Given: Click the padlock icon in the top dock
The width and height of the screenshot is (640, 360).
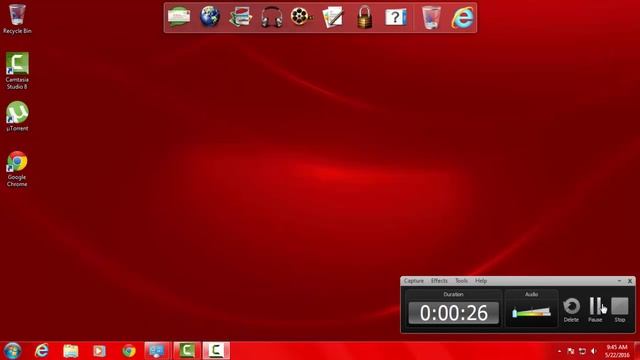Looking at the screenshot, I should coord(364,17).
